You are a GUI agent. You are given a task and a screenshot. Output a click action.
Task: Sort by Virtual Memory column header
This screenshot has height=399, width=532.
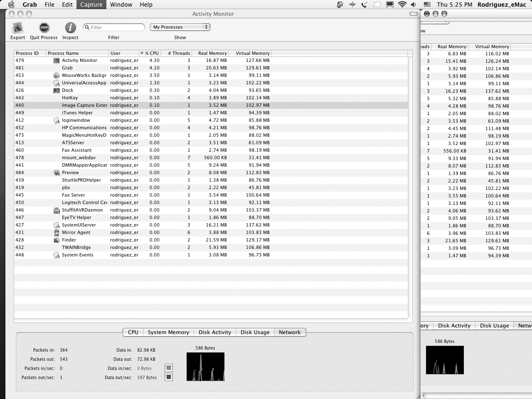pyautogui.click(x=250, y=53)
